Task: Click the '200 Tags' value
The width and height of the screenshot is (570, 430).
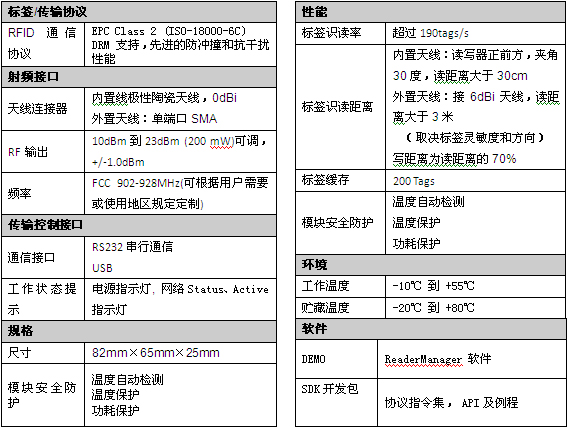Action: click(414, 181)
